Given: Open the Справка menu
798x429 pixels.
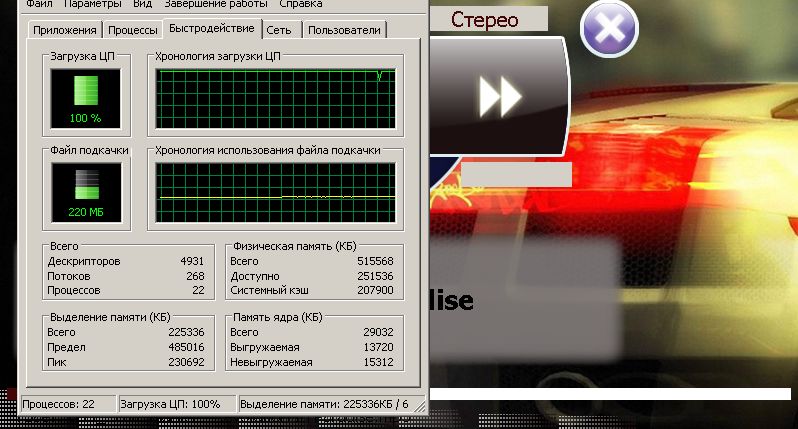Looking at the screenshot, I should pyautogui.click(x=301, y=4).
